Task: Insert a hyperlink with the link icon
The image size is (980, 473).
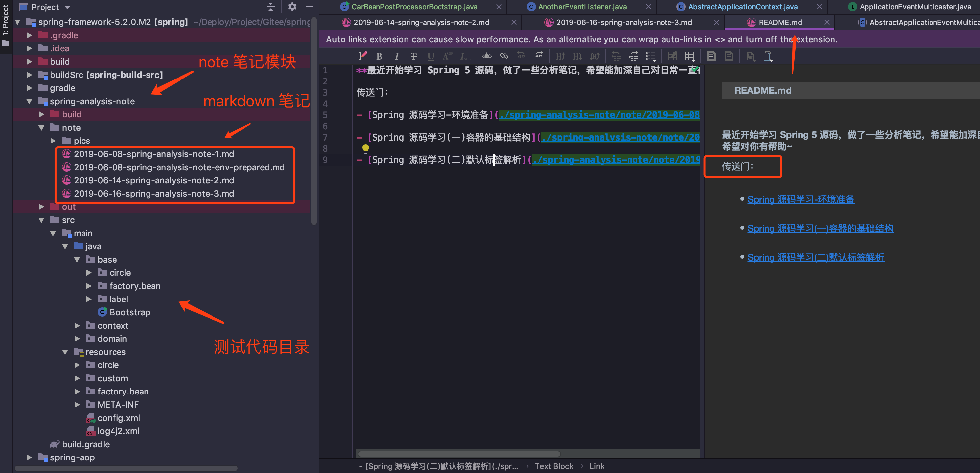Action: (x=504, y=56)
